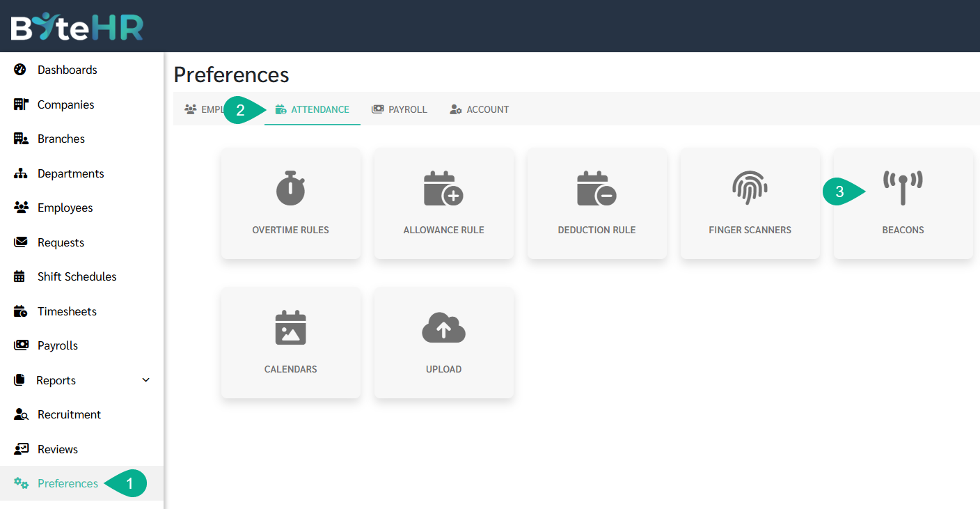Click the Deduction Rule calendar-minus icon
The width and height of the screenshot is (980, 509).
(x=596, y=188)
